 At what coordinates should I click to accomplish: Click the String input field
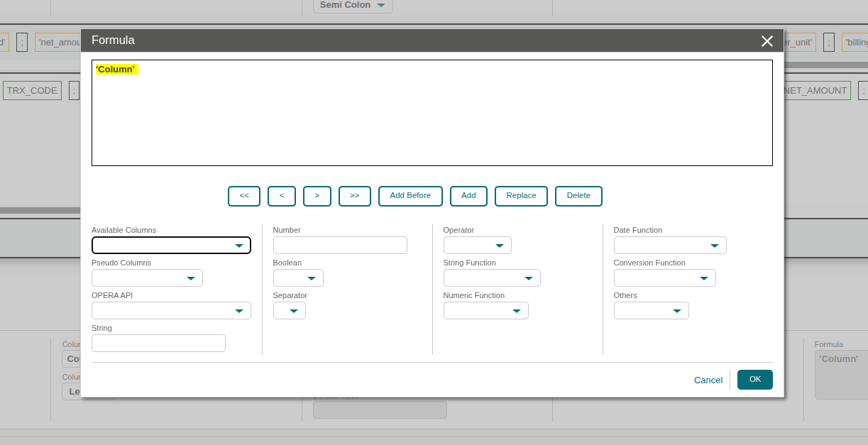pos(158,344)
